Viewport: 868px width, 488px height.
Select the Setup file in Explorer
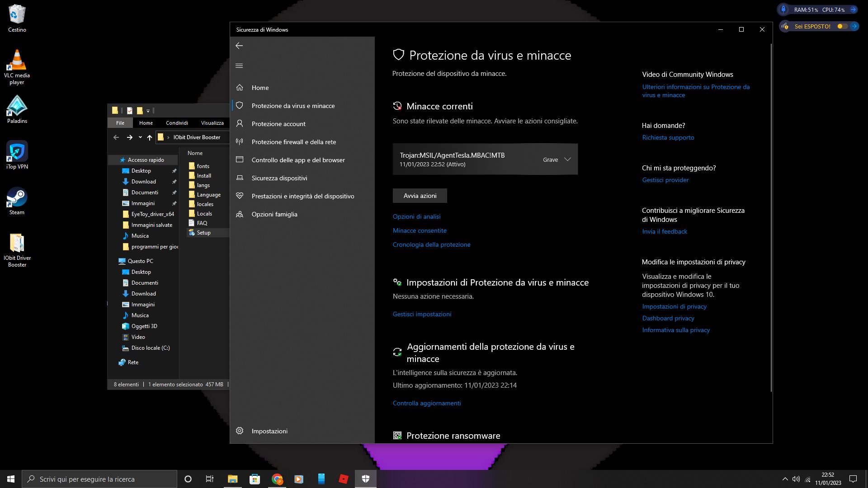coord(203,233)
